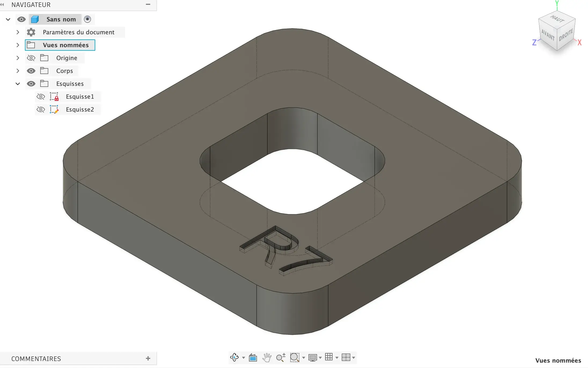Activate the Look At tool

click(x=253, y=358)
